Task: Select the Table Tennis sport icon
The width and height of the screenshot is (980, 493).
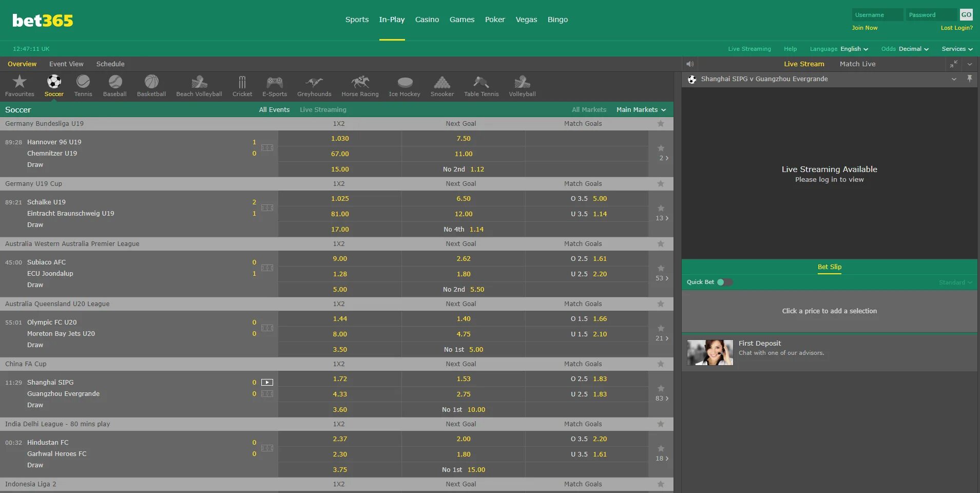Action: point(481,82)
